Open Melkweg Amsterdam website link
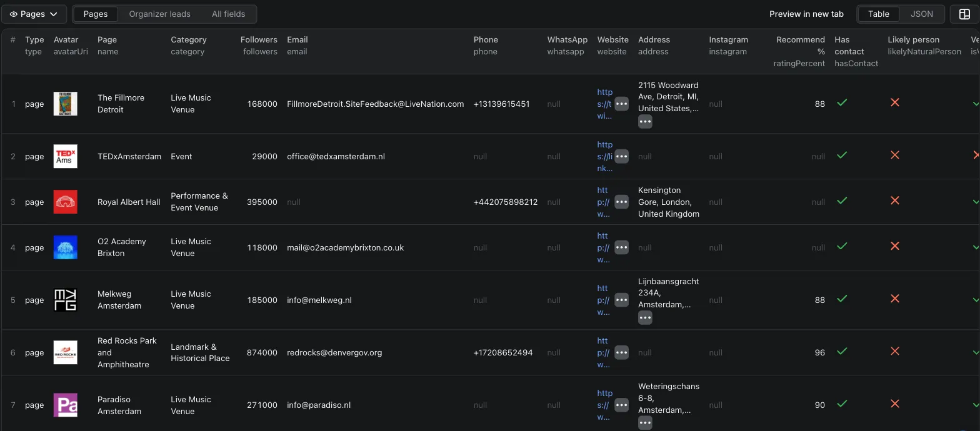 603,300
